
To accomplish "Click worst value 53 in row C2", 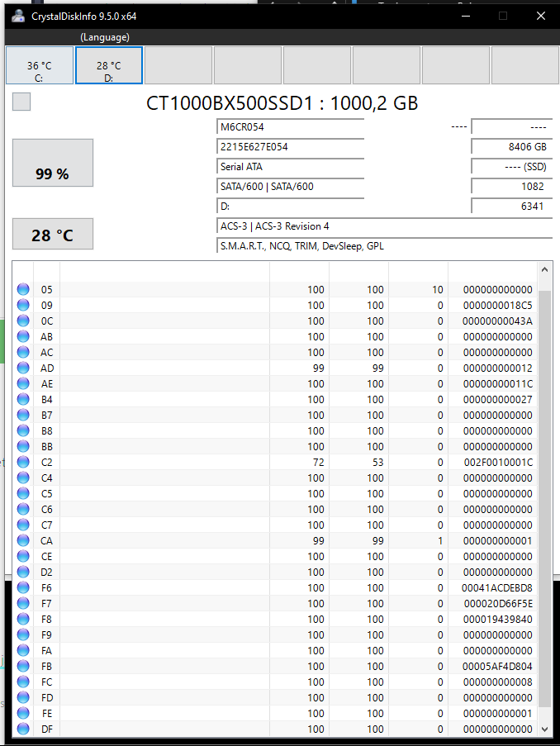I will (377, 462).
